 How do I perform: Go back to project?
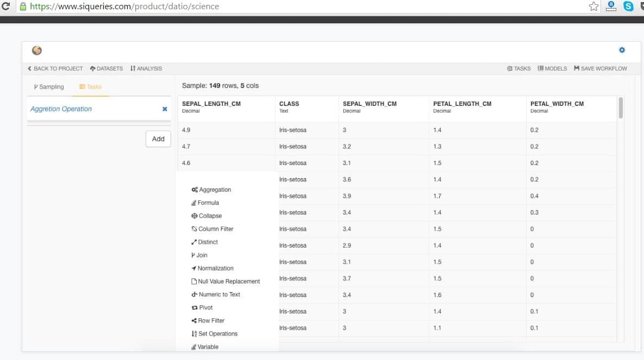pyautogui.click(x=55, y=68)
